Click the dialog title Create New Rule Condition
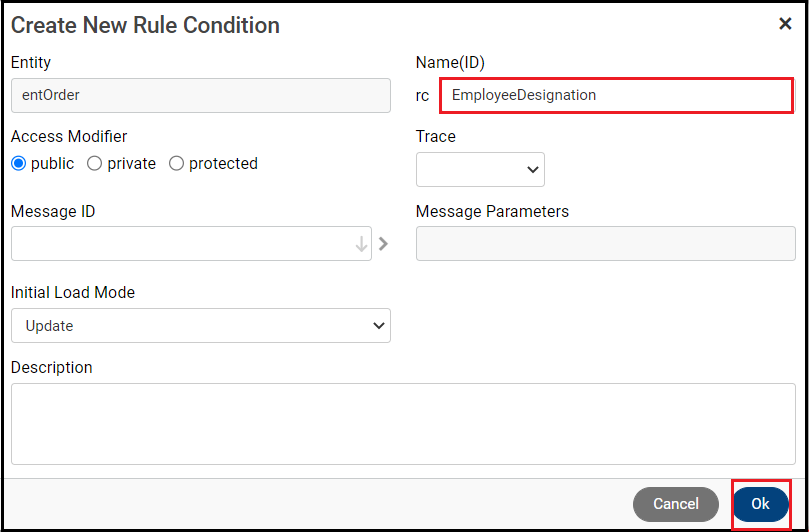 coord(145,25)
